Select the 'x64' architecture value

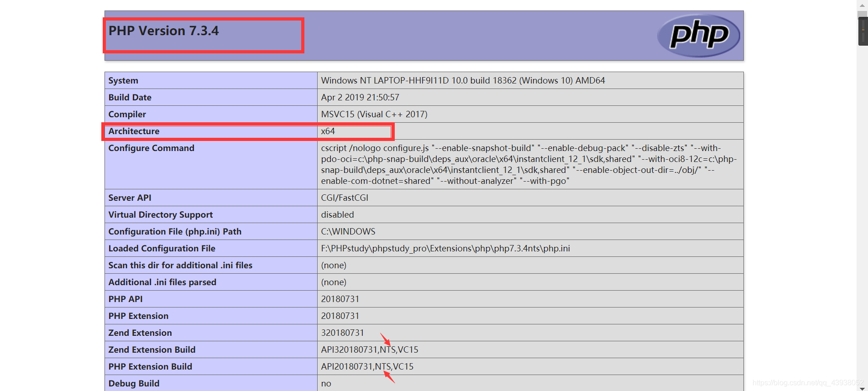(328, 131)
